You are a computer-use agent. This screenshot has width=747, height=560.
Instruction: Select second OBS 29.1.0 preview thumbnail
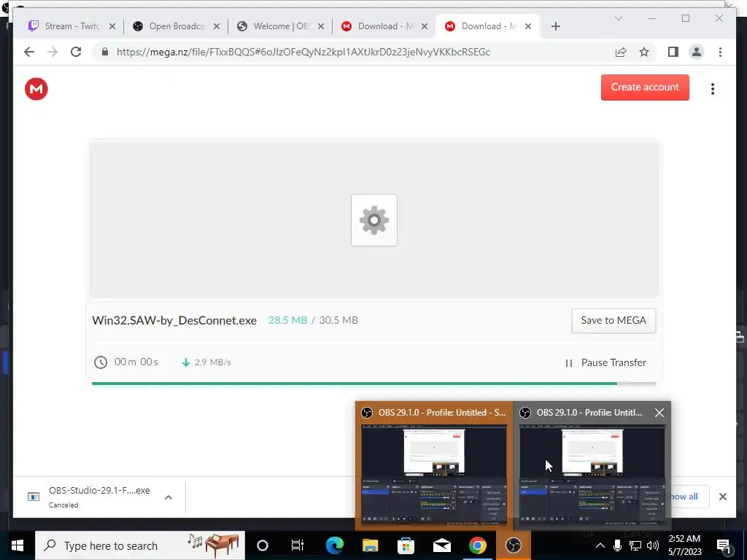tap(592, 466)
